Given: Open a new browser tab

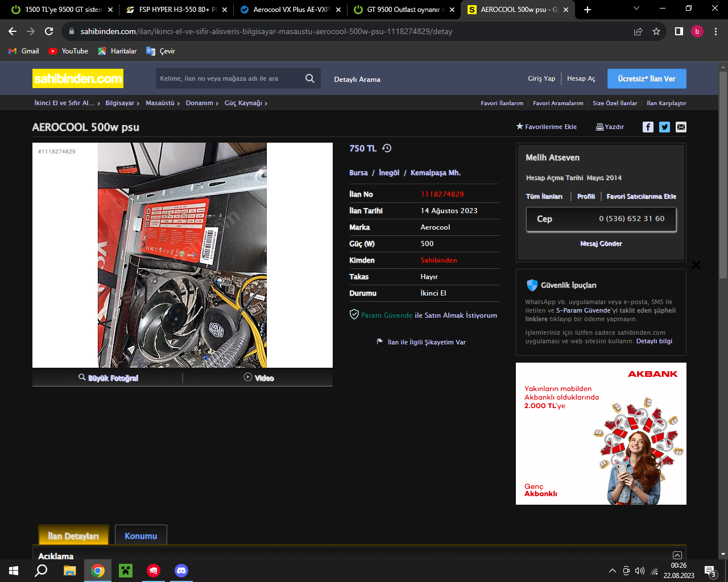Looking at the screenshot, I should (588, 9).
